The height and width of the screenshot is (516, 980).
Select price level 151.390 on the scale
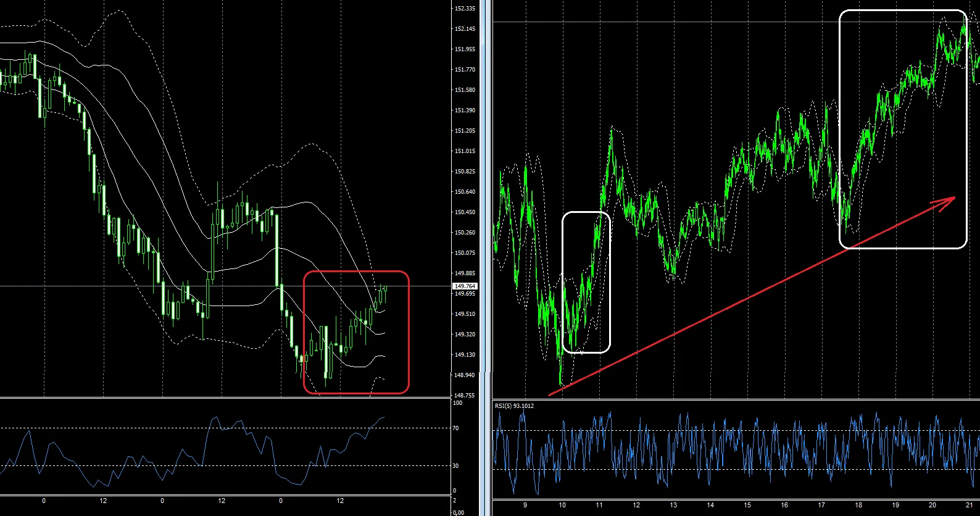pyautogui.click(x=465, y=110)
